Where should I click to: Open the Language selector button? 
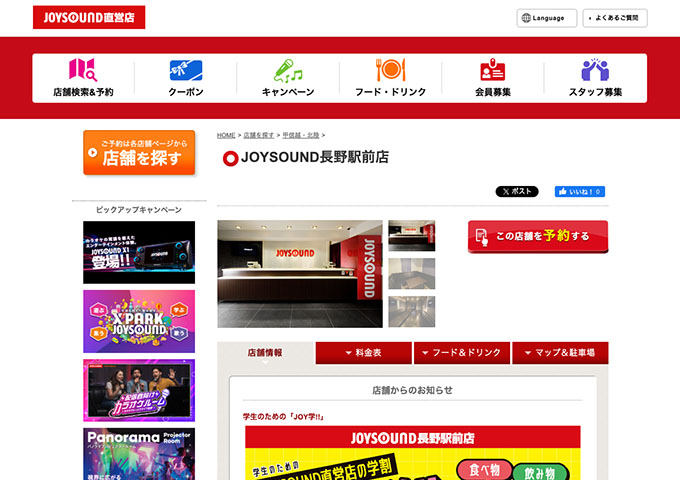[x=546, y=18]
